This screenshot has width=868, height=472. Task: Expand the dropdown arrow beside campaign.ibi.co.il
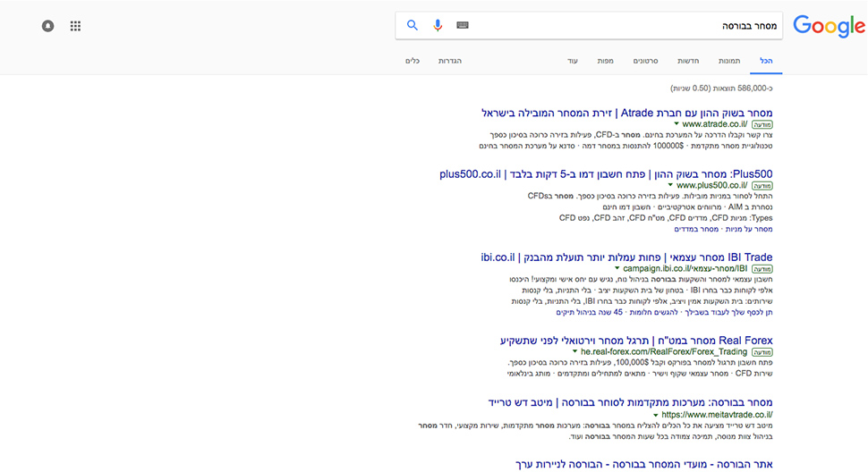(x=617, y=268)
